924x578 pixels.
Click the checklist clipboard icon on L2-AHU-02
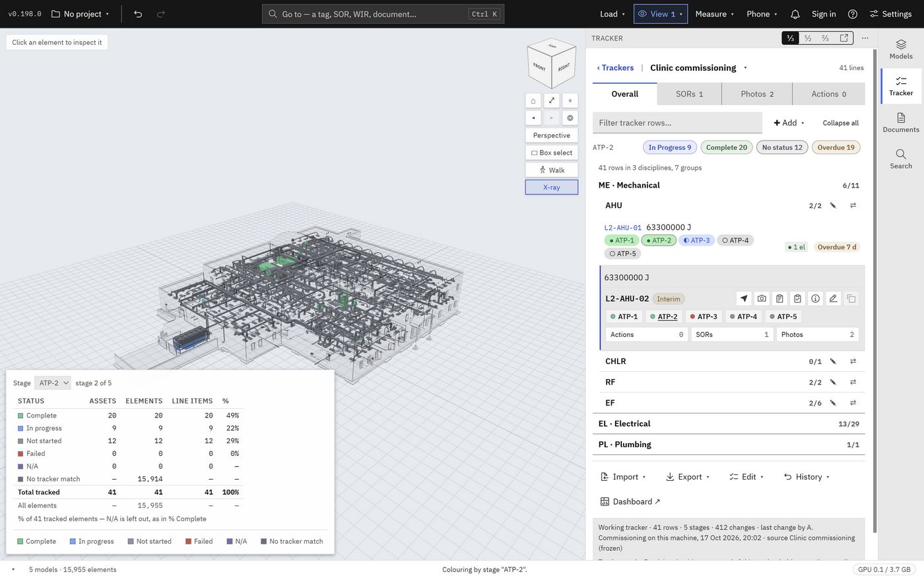pos(797,299)
